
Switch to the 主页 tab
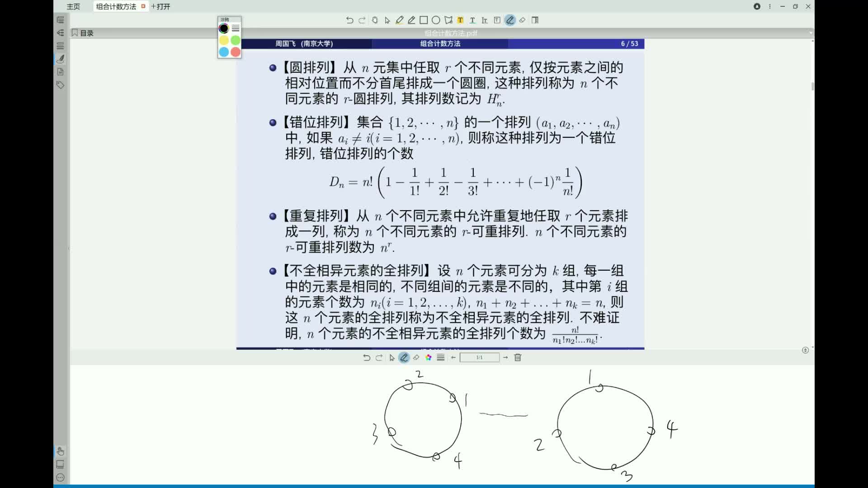(73, 6)
